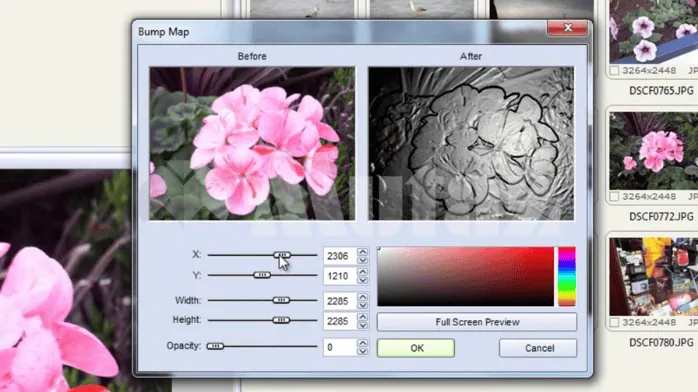Click the Before label
698x392 pixels.
252,57
